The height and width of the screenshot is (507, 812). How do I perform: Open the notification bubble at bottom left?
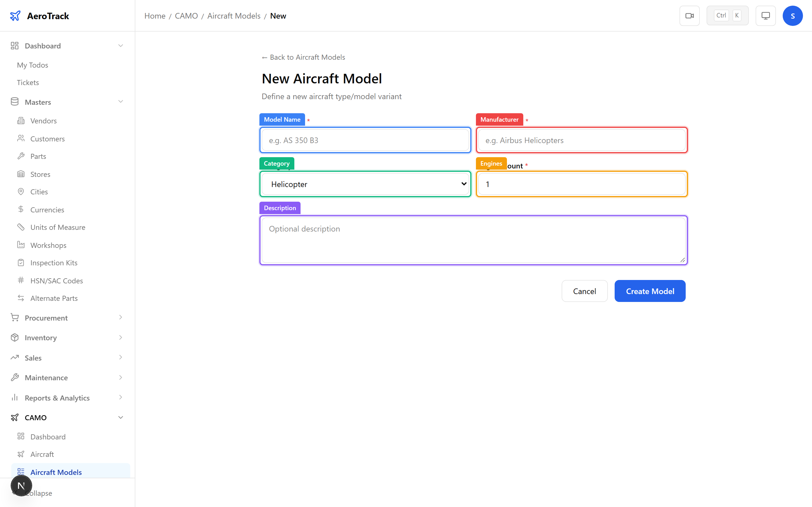[21, 485]
